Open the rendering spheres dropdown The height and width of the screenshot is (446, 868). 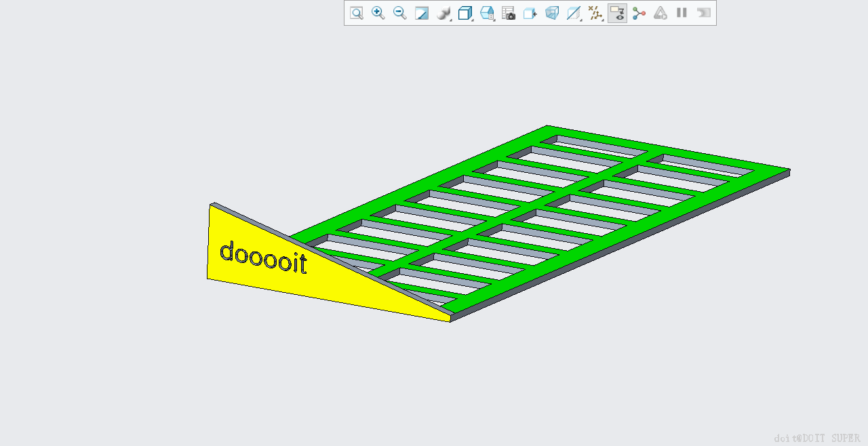[x=444, y=13]
